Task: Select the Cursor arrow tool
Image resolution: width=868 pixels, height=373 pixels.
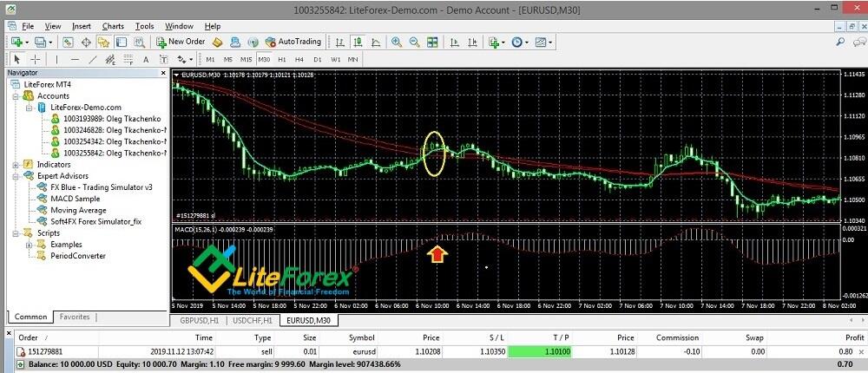Action: (x=16, y=59)
